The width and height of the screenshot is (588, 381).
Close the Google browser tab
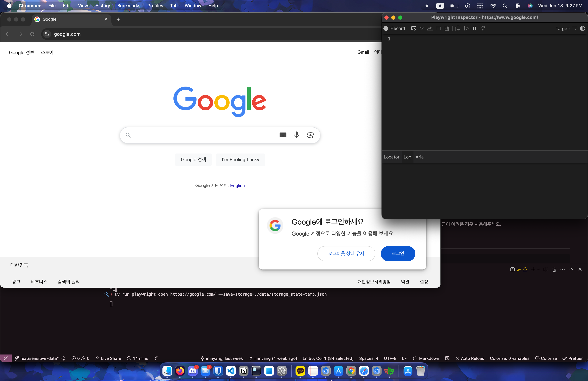pyautogui.click(x=106, y=19)
